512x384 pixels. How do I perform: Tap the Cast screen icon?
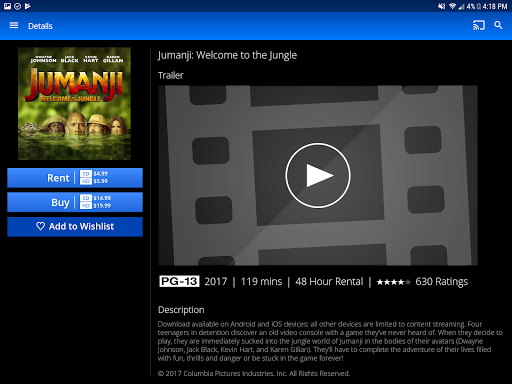pos(479,25)
